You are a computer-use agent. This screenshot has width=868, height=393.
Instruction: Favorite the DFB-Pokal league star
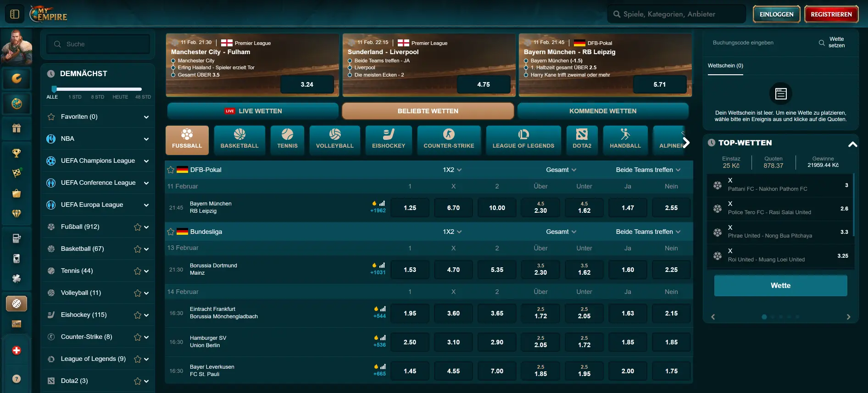tap(171, 170)
